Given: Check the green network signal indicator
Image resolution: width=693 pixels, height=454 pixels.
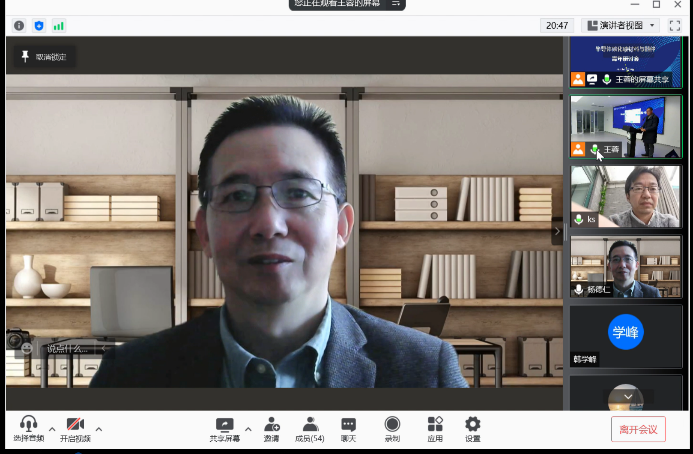Looking at the screenshot, I should coord(59,25).
